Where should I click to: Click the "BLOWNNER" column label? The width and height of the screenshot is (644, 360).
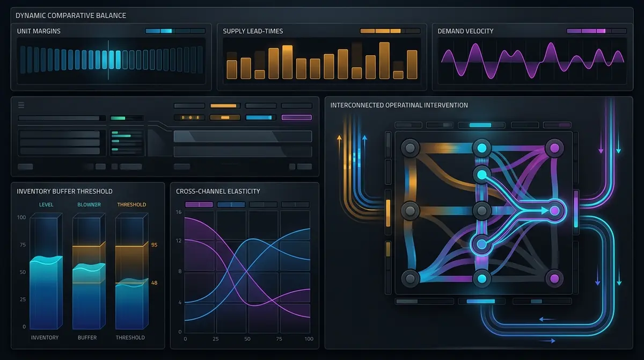[88, 205]
